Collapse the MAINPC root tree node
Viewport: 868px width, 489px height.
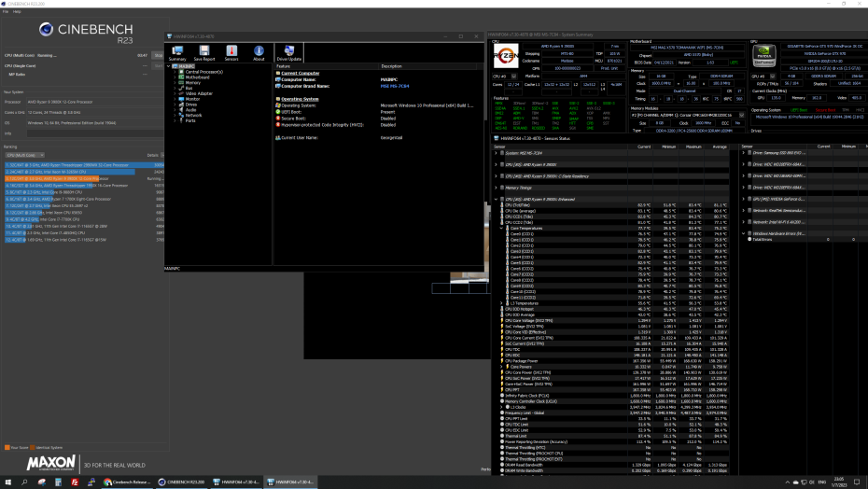click(x=169, y=66)
